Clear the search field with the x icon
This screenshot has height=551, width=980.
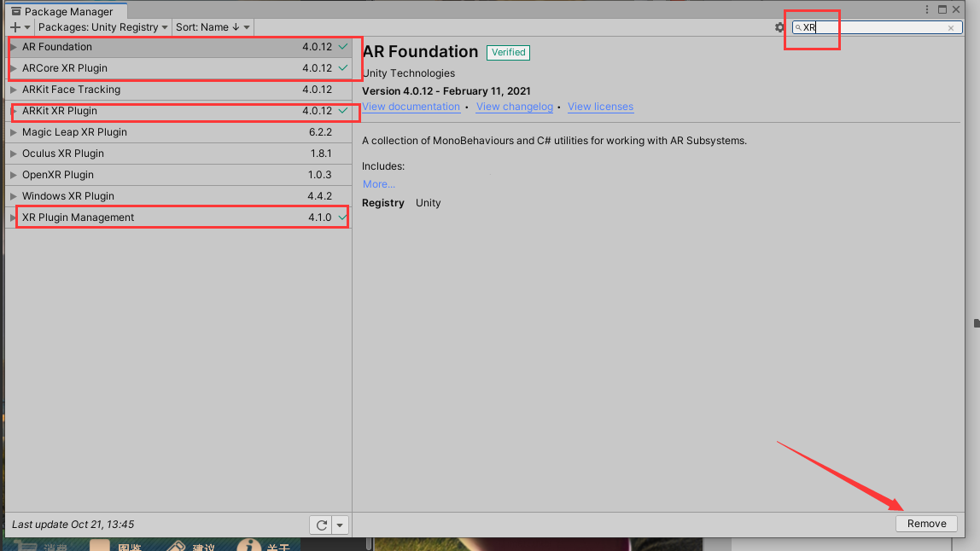(x=951, y=27)
